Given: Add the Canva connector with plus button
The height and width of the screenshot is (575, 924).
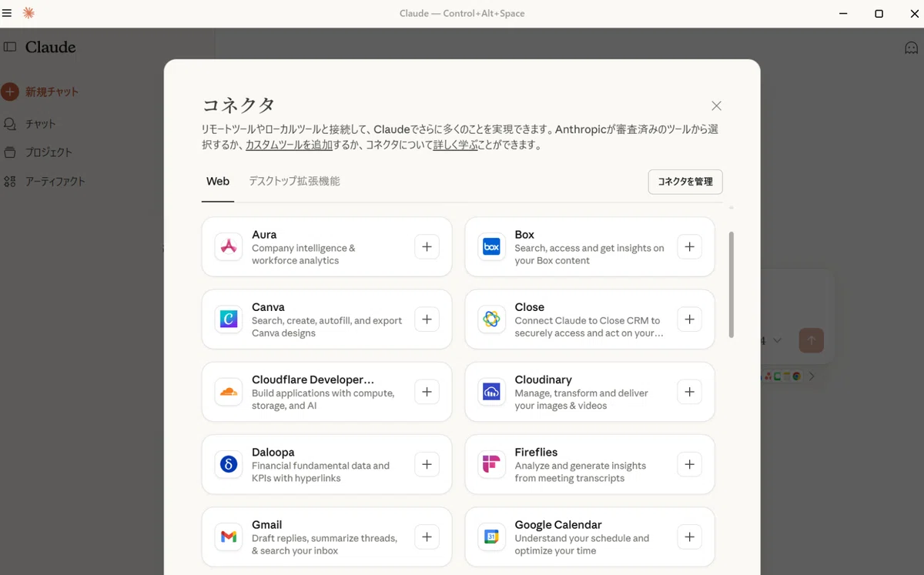Looking at the screenshot, I should (427, 319).
